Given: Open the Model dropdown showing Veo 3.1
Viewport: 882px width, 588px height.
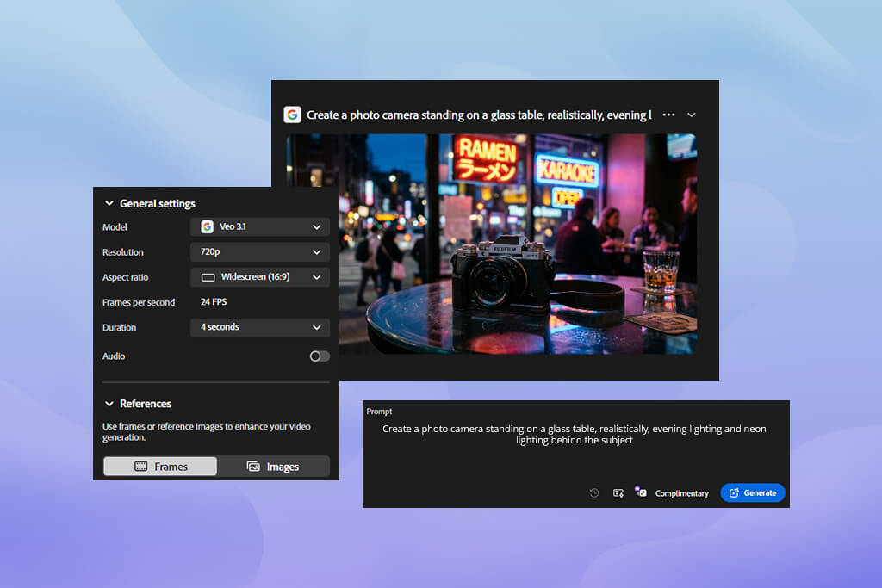Looking at the screenshot, I should 260,226.
